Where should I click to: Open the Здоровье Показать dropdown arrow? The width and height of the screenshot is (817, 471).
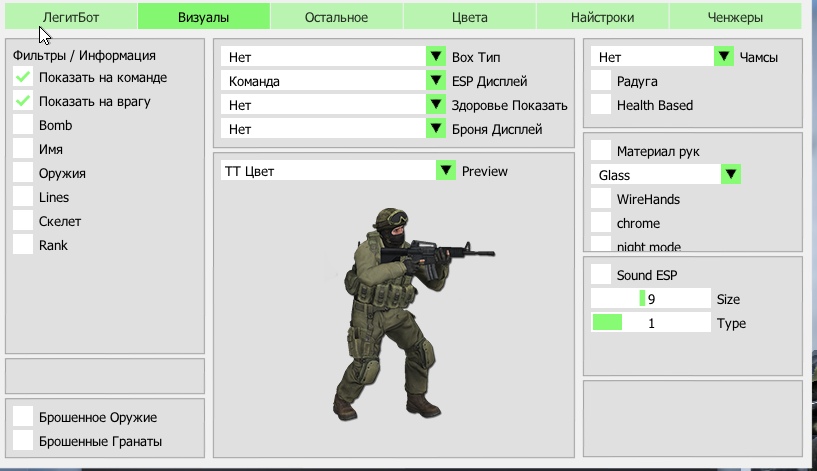[x=436, y=104]
